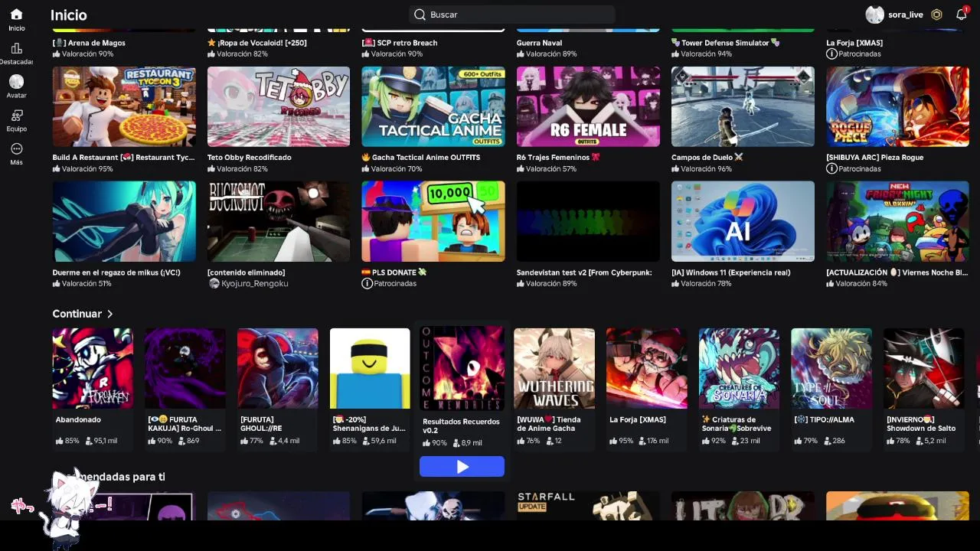Click Valoración 96% under Campos de Duelo

701,168
